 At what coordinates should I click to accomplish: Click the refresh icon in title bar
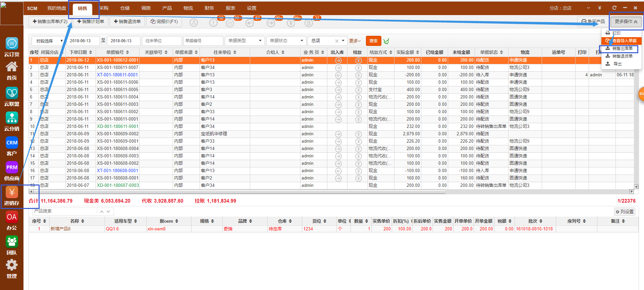pos(614,8)
